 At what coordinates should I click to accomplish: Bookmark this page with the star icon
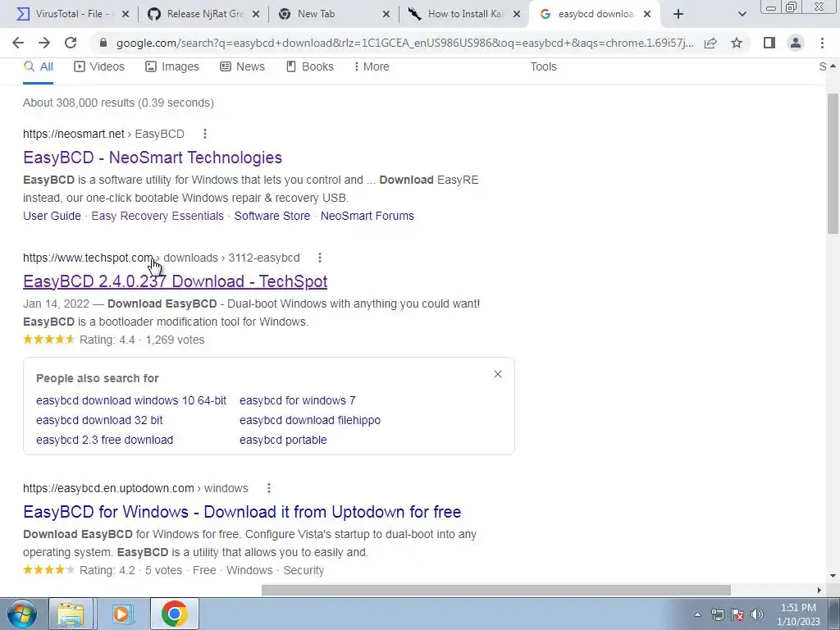click(737, 43)
